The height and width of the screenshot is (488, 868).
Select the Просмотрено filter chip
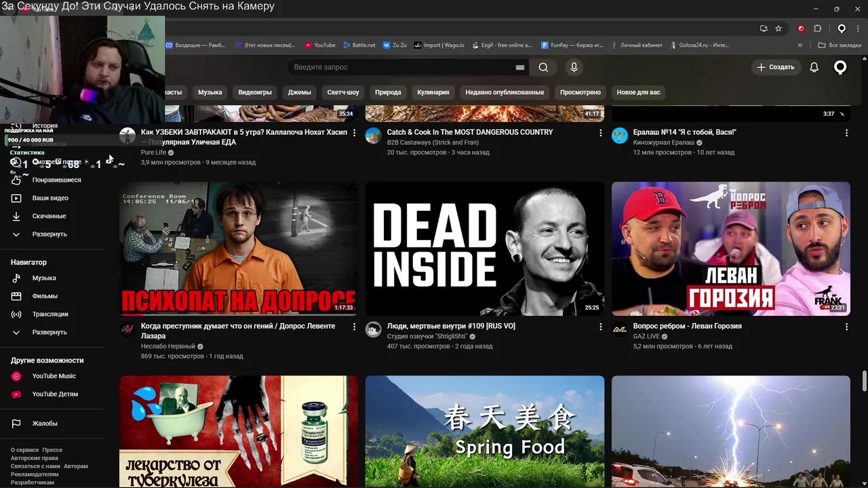tap(580, 92)
